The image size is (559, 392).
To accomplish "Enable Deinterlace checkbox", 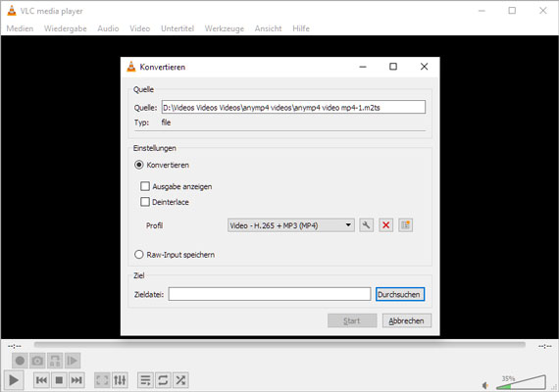I will (145, 202).
